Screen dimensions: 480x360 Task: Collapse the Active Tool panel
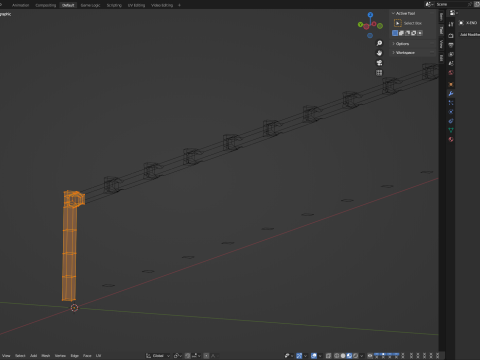(394, 13)
